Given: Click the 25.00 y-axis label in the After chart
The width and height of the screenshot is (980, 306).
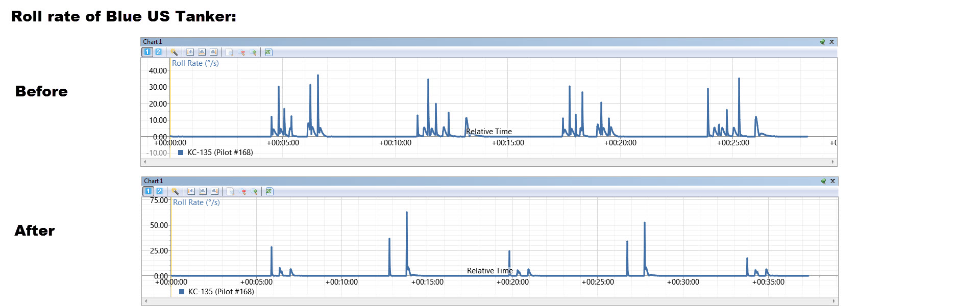Looking at the screenshot, I should pyautogui.click(x=159, y=251).
